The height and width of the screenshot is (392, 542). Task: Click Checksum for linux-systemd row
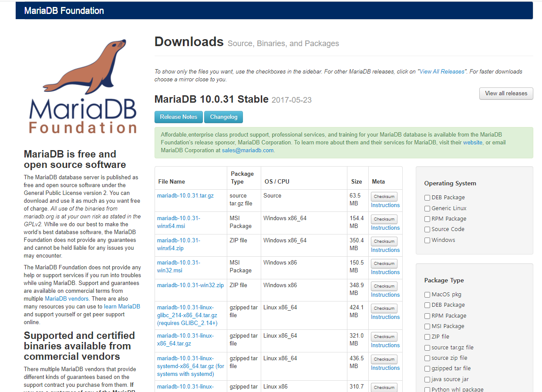(x=384, y=359)
